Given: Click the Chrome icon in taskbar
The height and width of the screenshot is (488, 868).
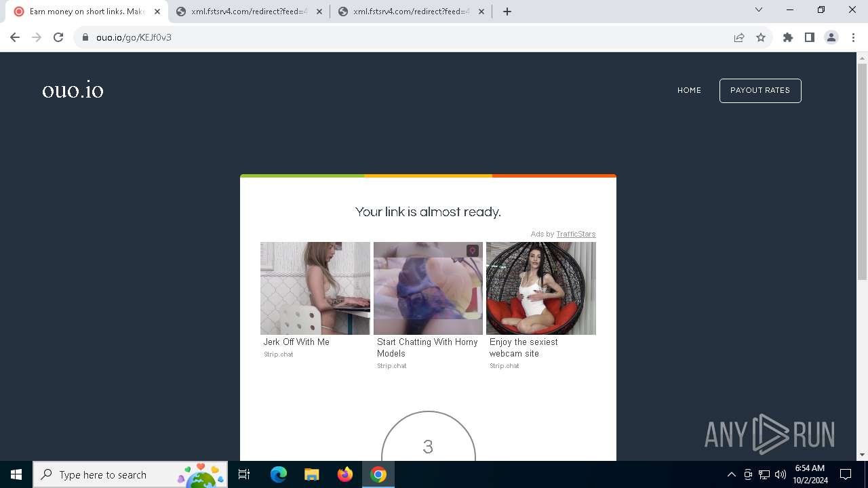Looking at the screenshot, I should tap(378, 474).
